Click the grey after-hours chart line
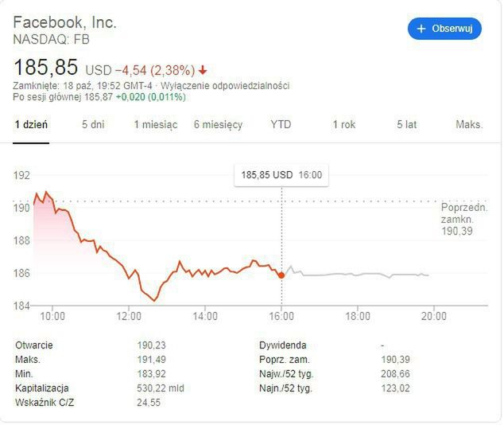The width and height of the screenshot is (504, 425). click(358, 275)
